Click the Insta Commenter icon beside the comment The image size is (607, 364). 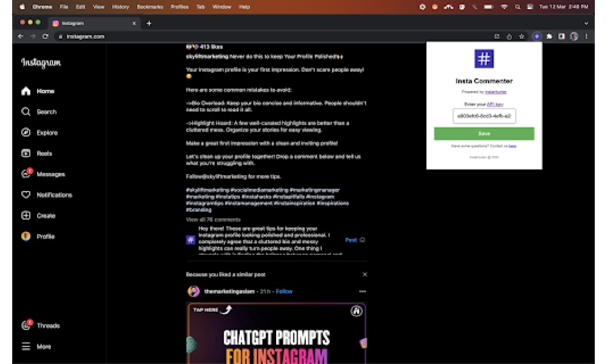coord(191,240)
